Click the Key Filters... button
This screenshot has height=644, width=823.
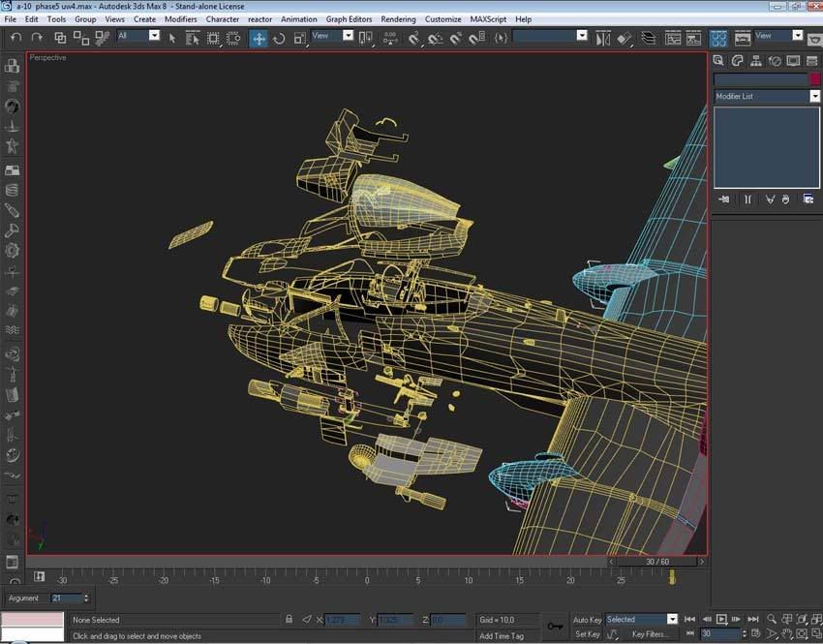pyautogui.click(x=649, y=634)
